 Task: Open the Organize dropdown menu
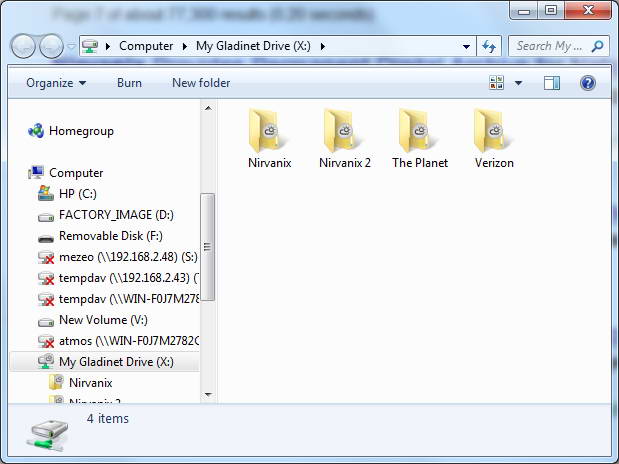click(x=56, y=83)
